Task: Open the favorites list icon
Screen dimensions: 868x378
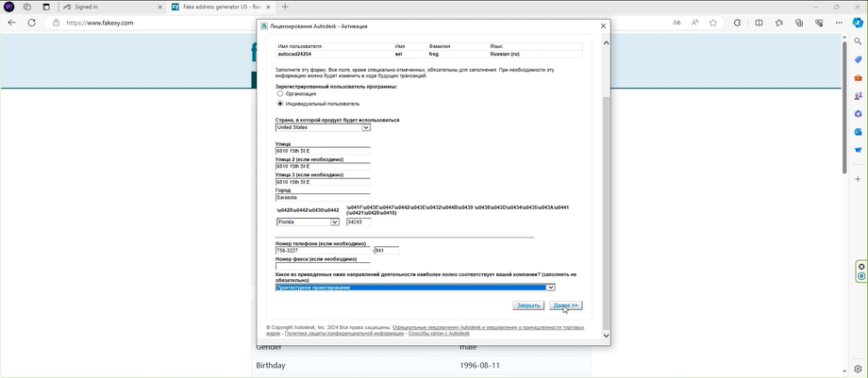Action: pyautogui.click(x=779, y=23)
